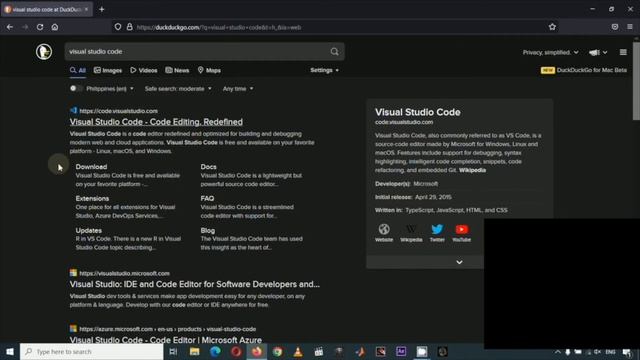640x360 pixels.
Task: Click the Windows taskbar search box
Action: pyautogui.click(x=91, y=351)
